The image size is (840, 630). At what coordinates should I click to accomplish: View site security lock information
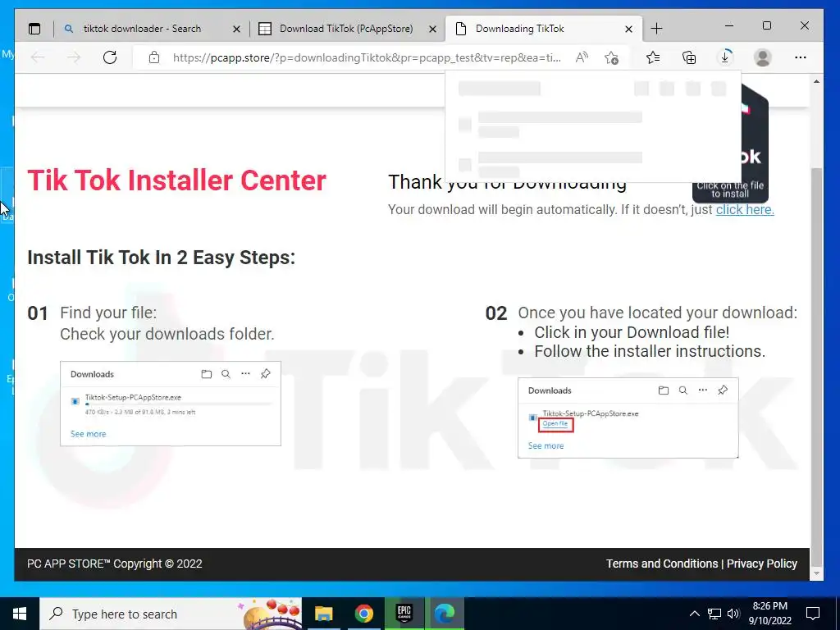[154, 57]
